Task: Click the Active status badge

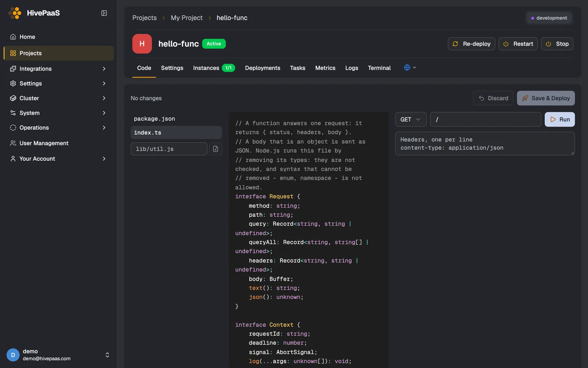Action: [214, 44]
